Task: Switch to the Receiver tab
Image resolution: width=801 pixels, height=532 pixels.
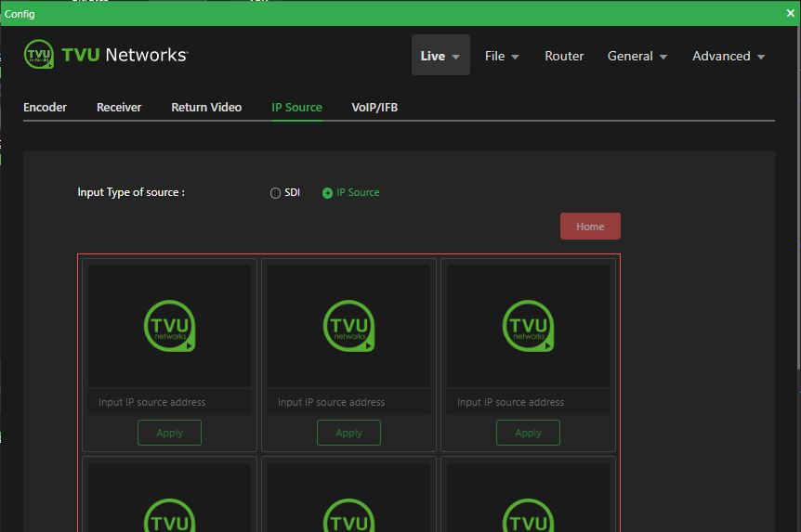Action: pos(119,107)
